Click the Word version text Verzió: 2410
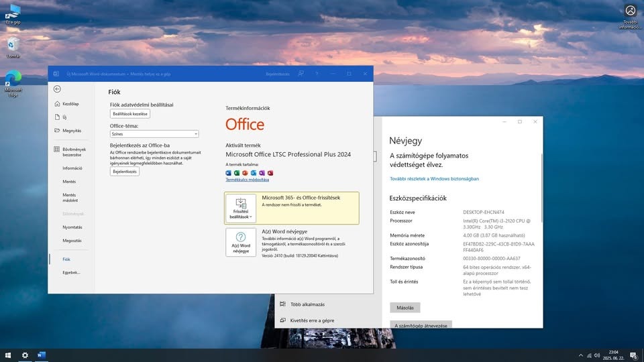 (300, 255)
